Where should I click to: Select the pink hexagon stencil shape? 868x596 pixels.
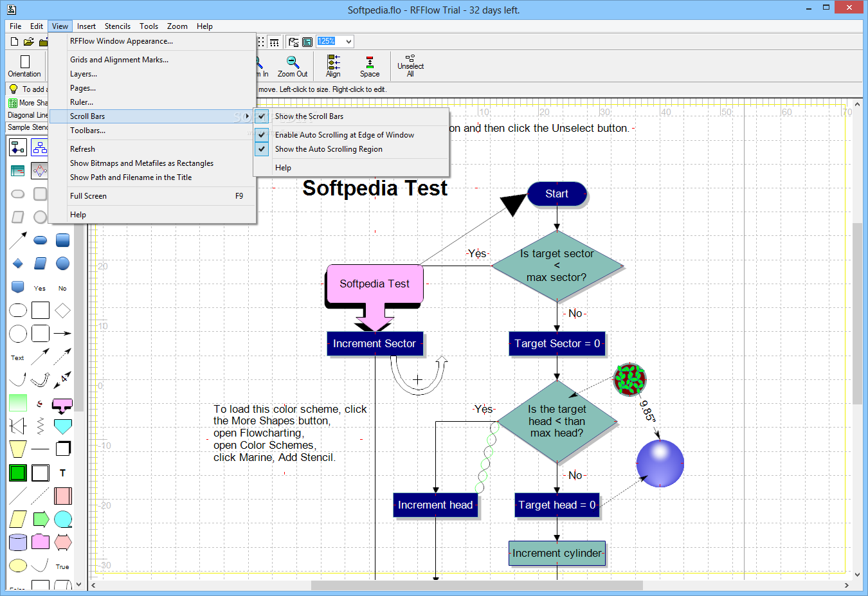[62, 542]
